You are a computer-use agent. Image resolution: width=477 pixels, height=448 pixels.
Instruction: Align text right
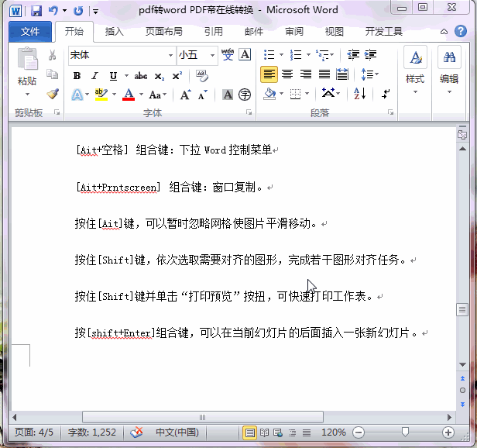(306, 74)
